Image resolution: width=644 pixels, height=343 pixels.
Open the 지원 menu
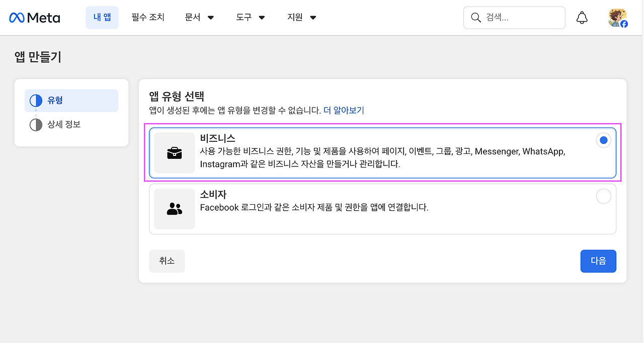coord(302,18)
